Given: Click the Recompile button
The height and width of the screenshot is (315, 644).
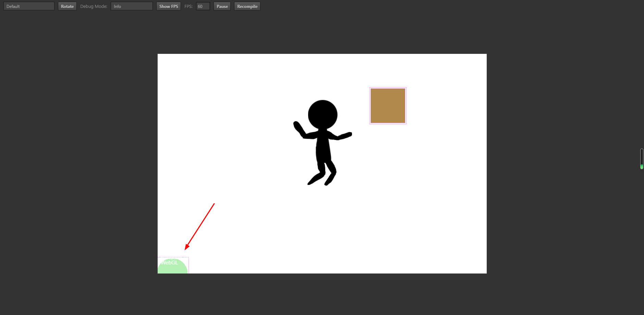Looking at the screenshot, I should tap(247, 6).
